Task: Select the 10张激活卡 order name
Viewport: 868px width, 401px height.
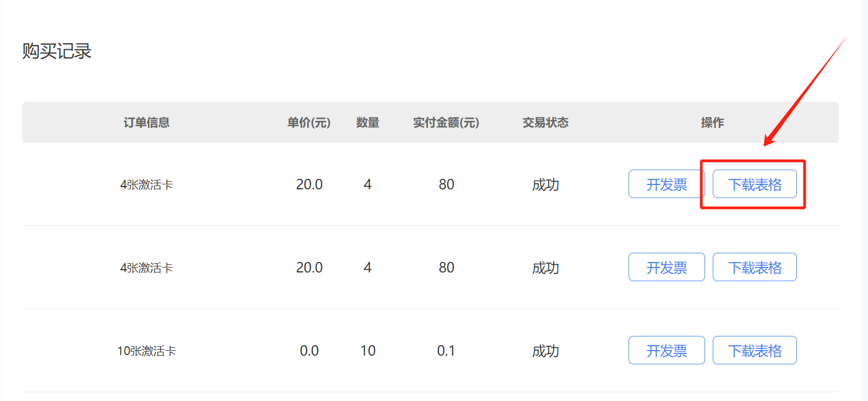Action: [x=146, y=351]
